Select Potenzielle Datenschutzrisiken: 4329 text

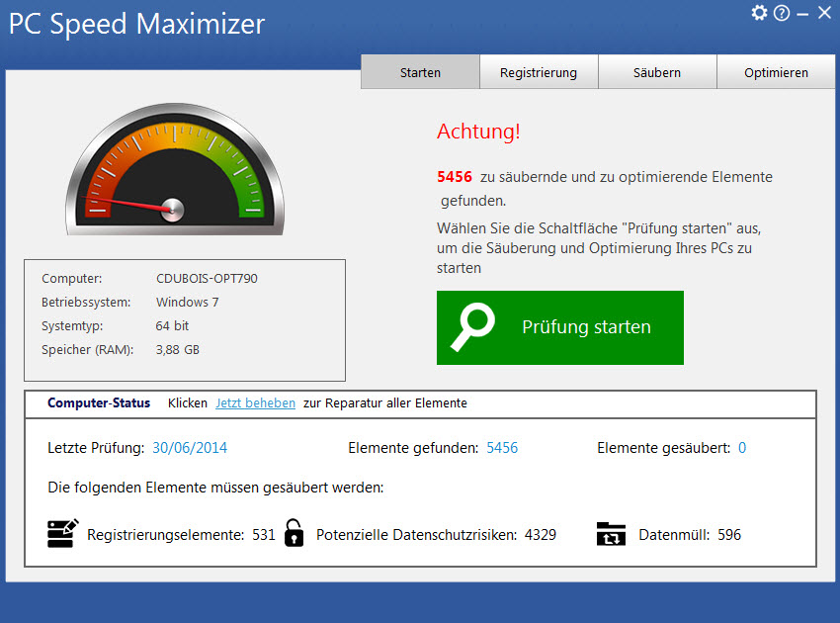pyautogui.click(x=436, y=535)
